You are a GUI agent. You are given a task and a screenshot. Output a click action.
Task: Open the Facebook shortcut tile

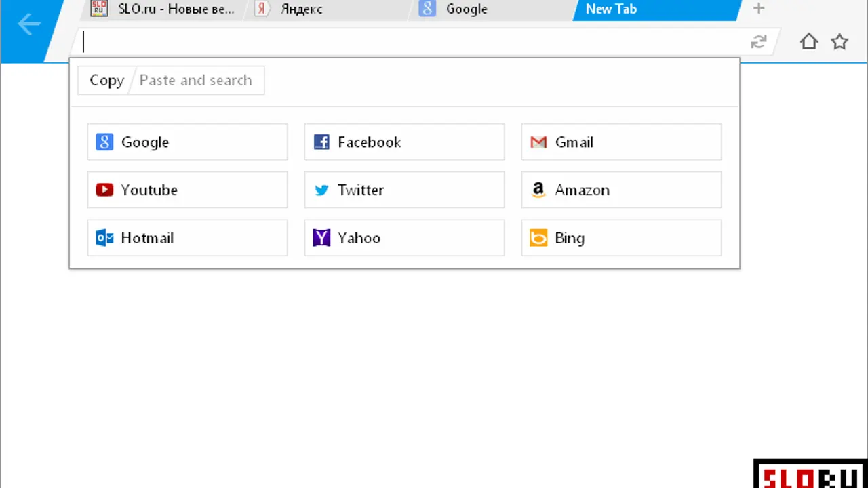[404, 142]
